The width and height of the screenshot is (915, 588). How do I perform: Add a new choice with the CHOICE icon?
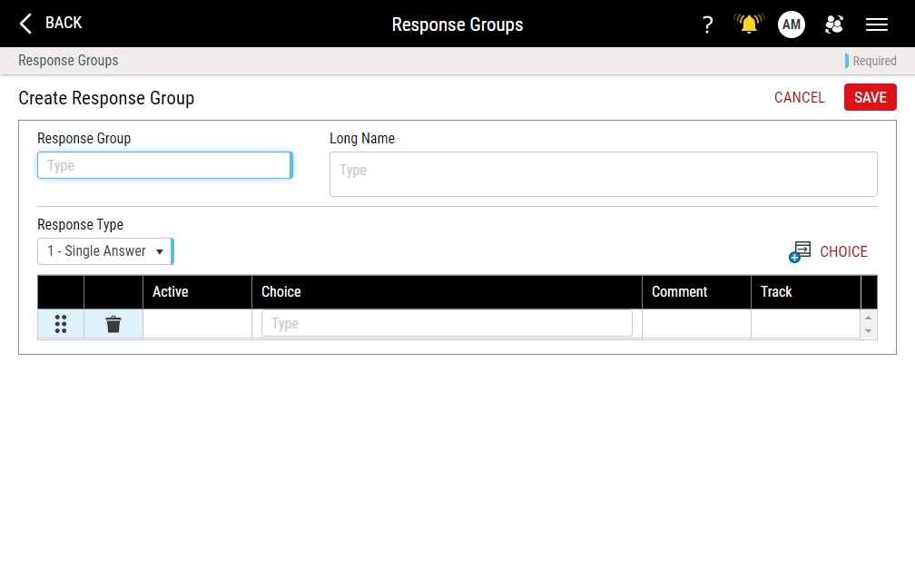coord(800,252)
